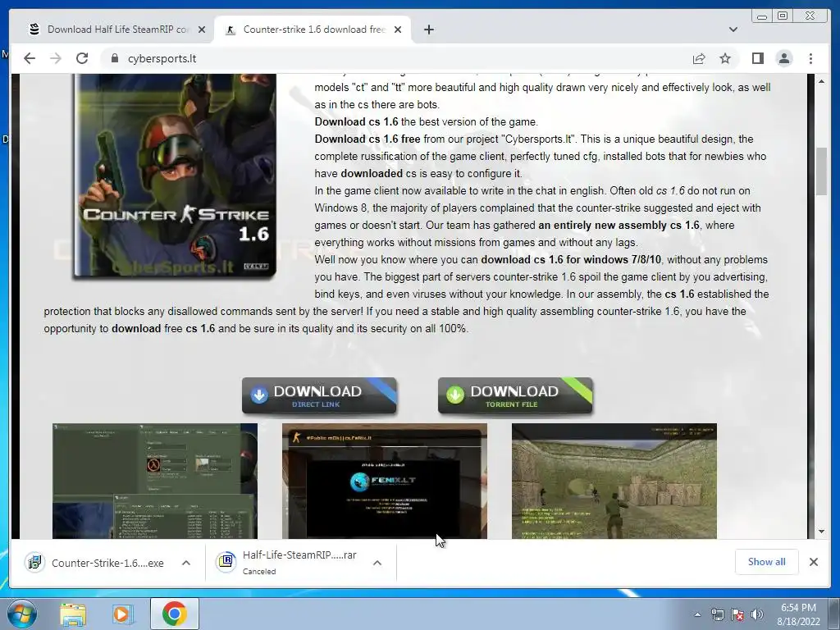Focus the address bar showing cybersports.lt
840x630 pixels.
[396, 58]
